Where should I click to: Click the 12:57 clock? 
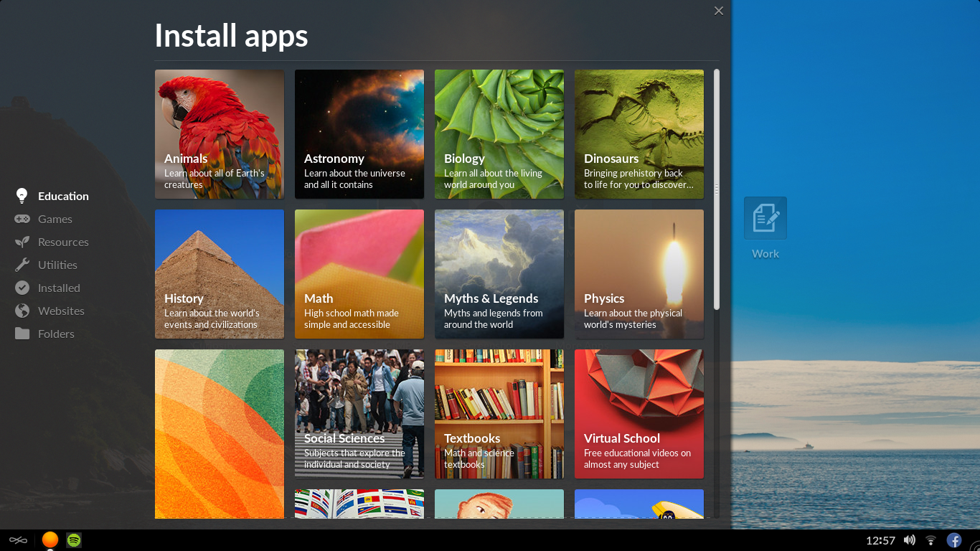click(880, 540)
